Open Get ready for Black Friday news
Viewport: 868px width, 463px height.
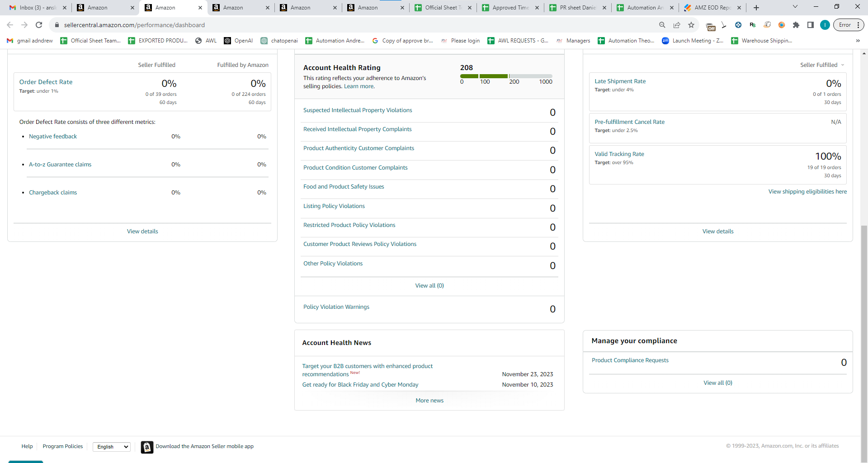360,385
